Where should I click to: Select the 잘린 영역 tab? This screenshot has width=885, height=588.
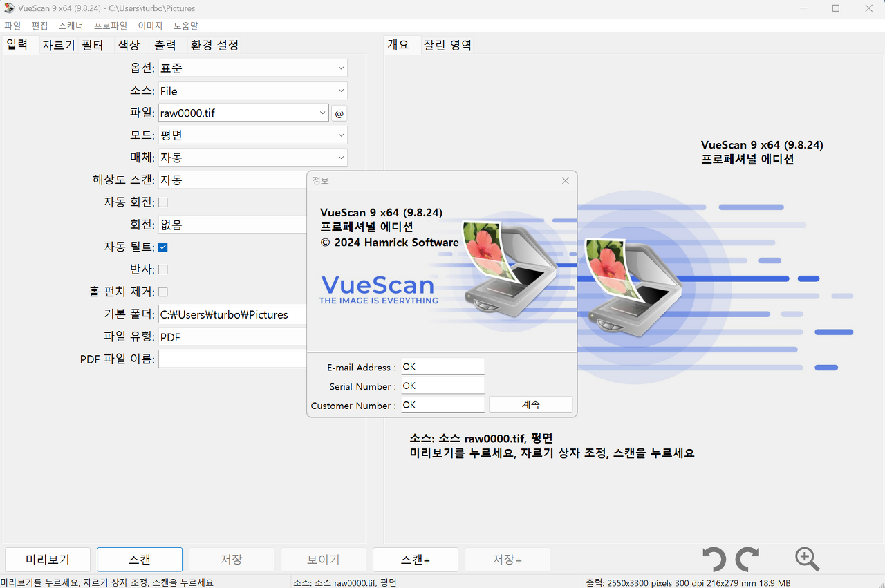[447, 45]
